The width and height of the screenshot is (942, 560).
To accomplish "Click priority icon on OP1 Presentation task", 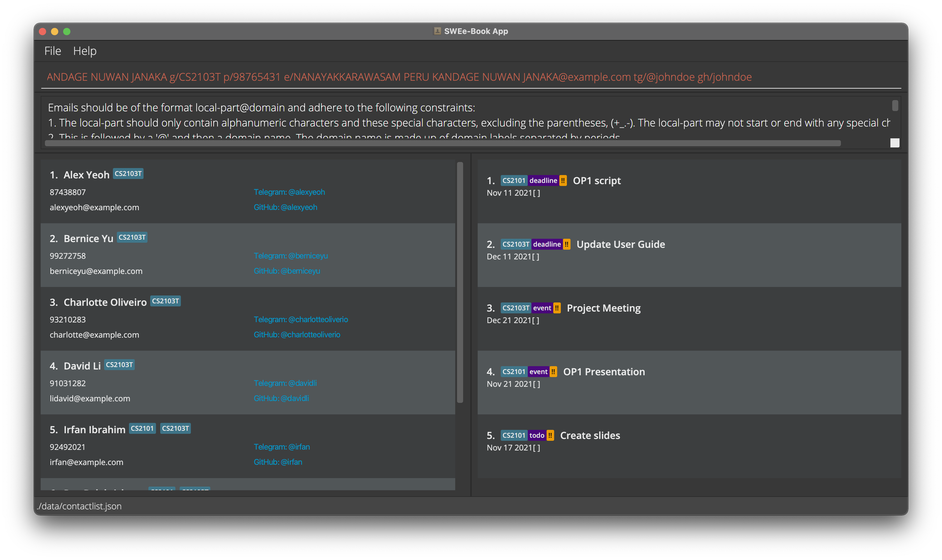I will (553, 372).
